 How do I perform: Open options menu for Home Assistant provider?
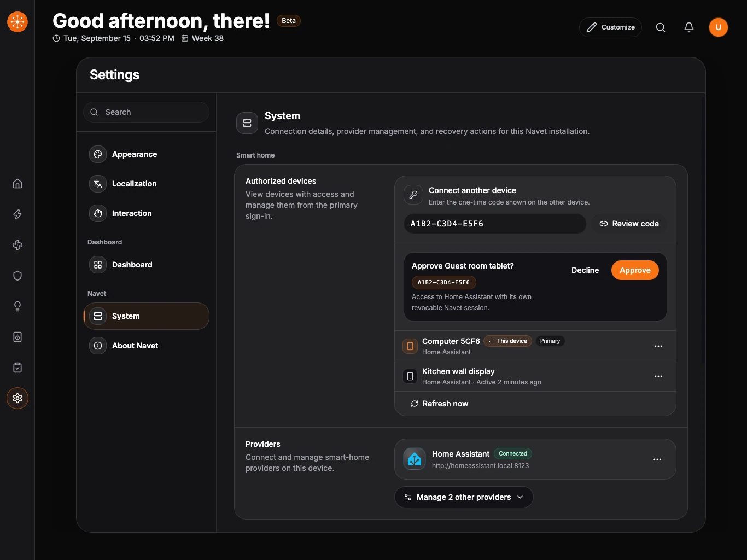pos(657,459)
